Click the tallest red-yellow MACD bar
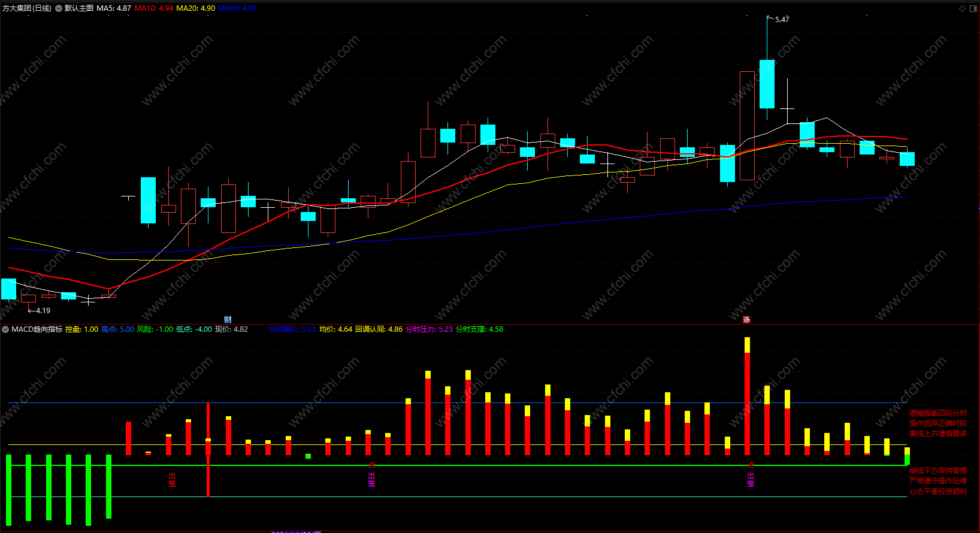 (x=747, y=396)
